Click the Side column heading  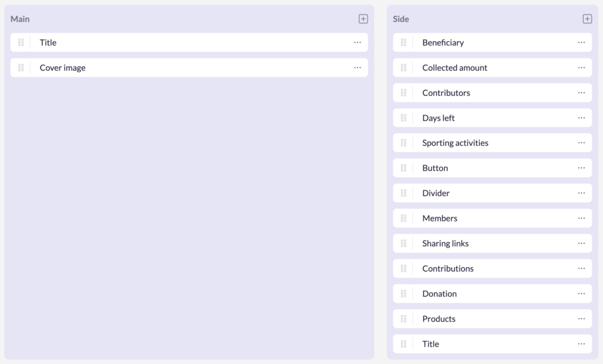click(x=400, y=19)
